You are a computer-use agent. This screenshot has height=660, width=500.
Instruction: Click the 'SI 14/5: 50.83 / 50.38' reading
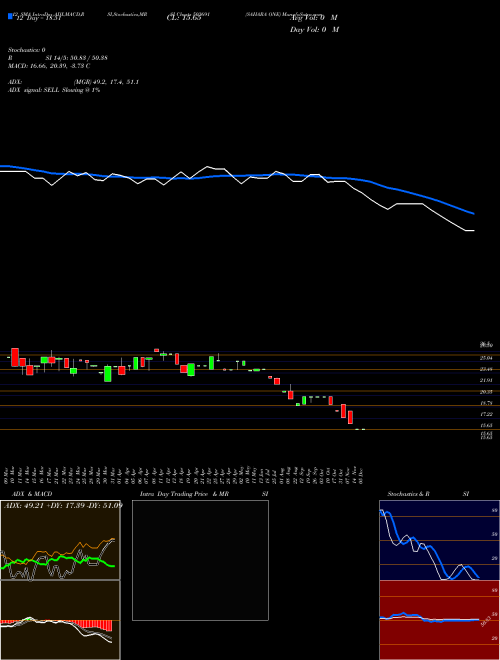77,58
